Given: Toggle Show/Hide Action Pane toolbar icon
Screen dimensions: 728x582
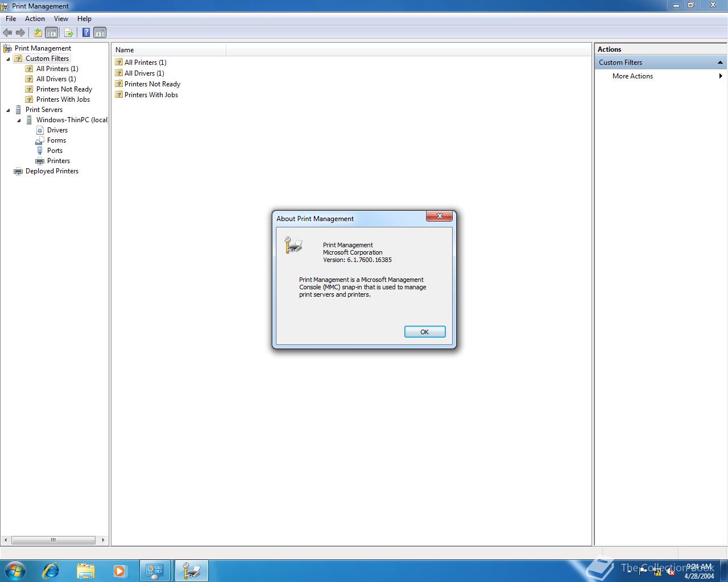Looking at the screenshot, I should tap(100, 32).
